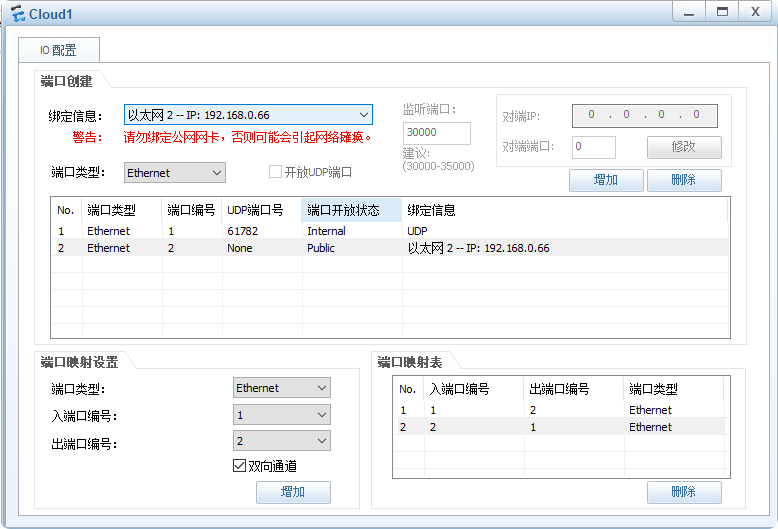
Task: Click the 监听端口 input field showing 30000
Action: click(x=436, y=133)
